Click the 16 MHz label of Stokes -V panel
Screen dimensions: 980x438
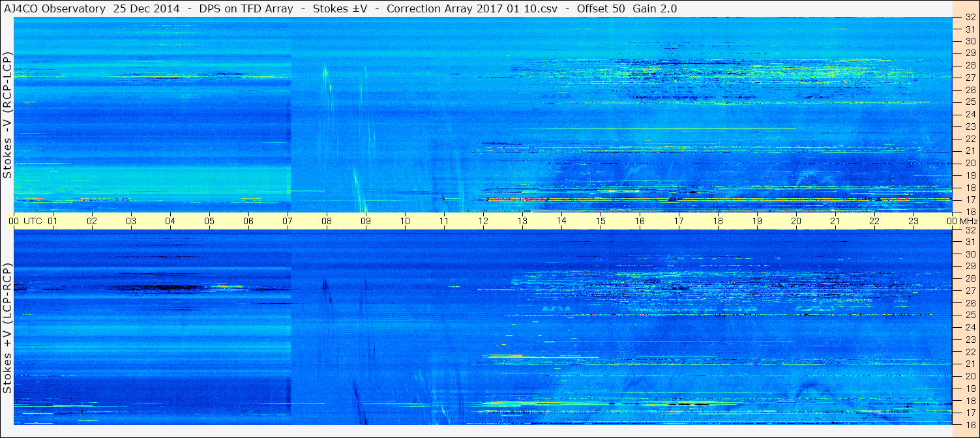pyautogui.click(x=970, y=212)
